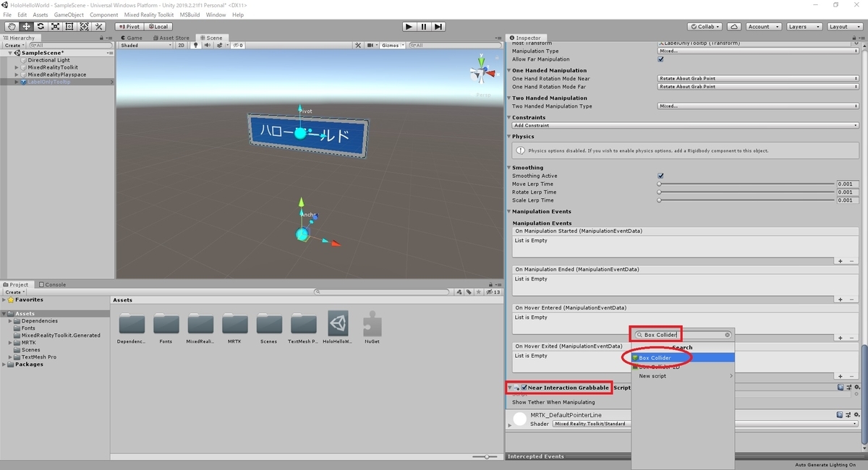Open One Hand Rotation Mode Far dropdown

pyautogui.click(x=758, y=86)
